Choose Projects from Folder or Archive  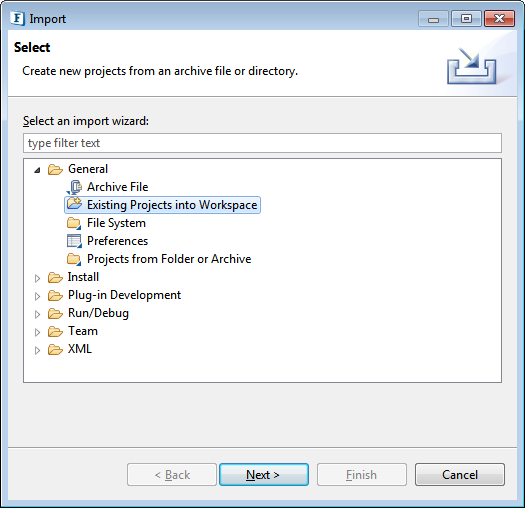tap(169, 259)
